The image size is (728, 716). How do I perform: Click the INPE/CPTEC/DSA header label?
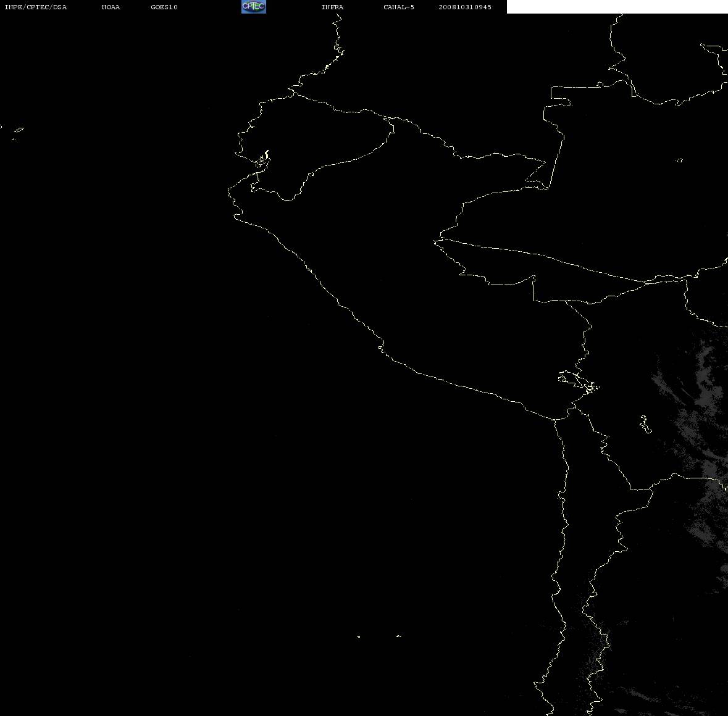pyautogui.click(x=35, y=7)
